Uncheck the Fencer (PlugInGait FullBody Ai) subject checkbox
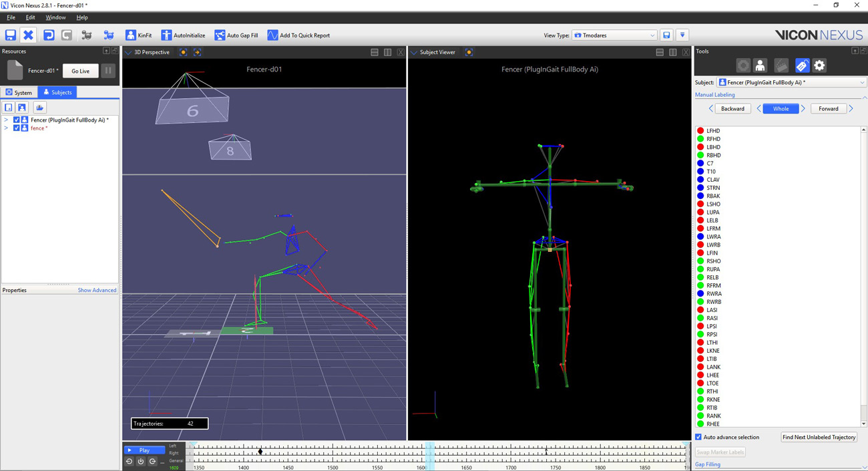The height and width of the screenshot is (471, 868). coord(17,120)
